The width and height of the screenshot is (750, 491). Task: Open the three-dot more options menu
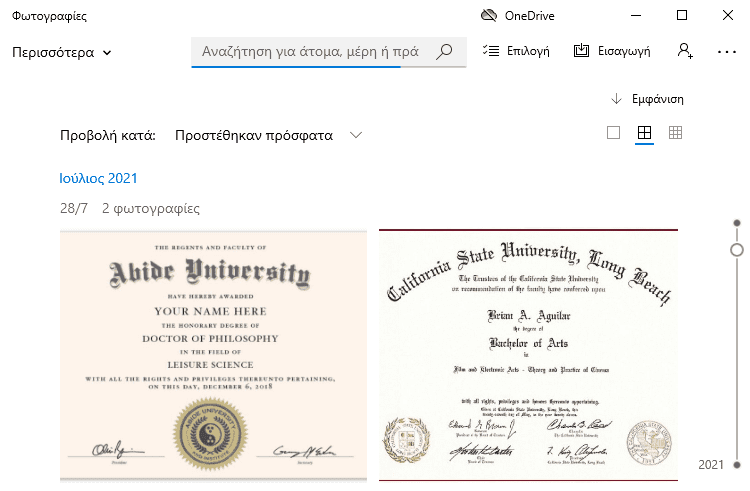[727, 52]
